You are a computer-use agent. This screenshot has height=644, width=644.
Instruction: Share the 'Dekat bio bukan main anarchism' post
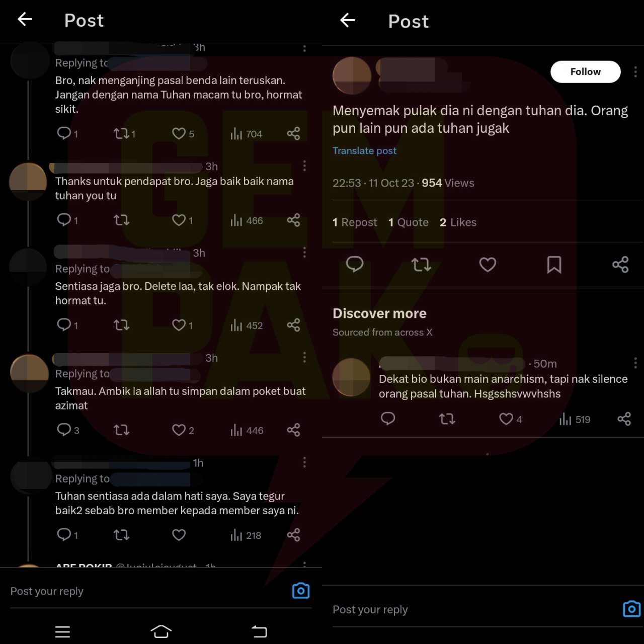click(x=624, y=419)
